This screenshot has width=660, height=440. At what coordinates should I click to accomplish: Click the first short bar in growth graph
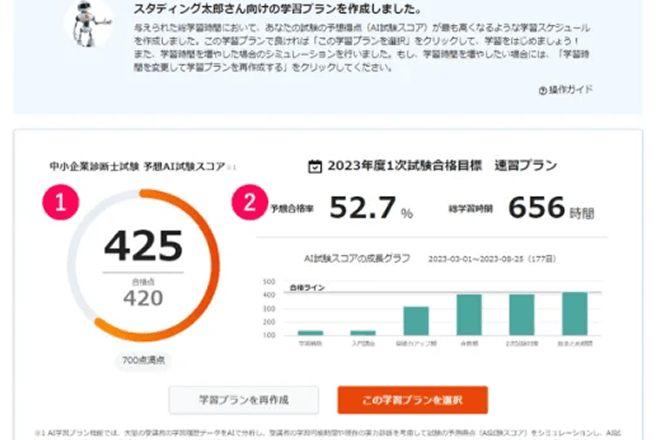(310, 332)
